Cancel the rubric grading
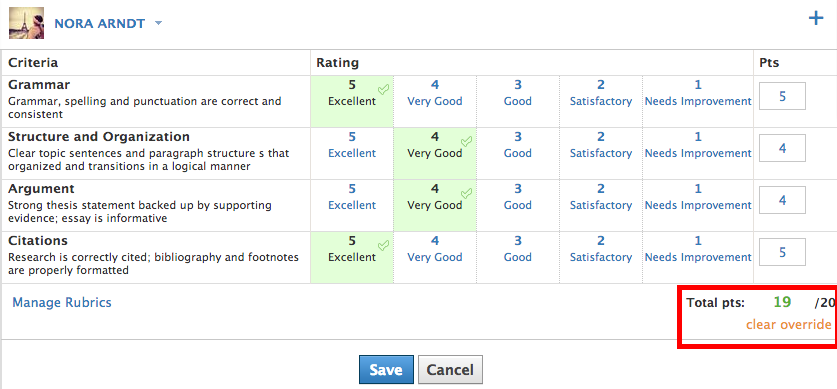 pos(450,370)
